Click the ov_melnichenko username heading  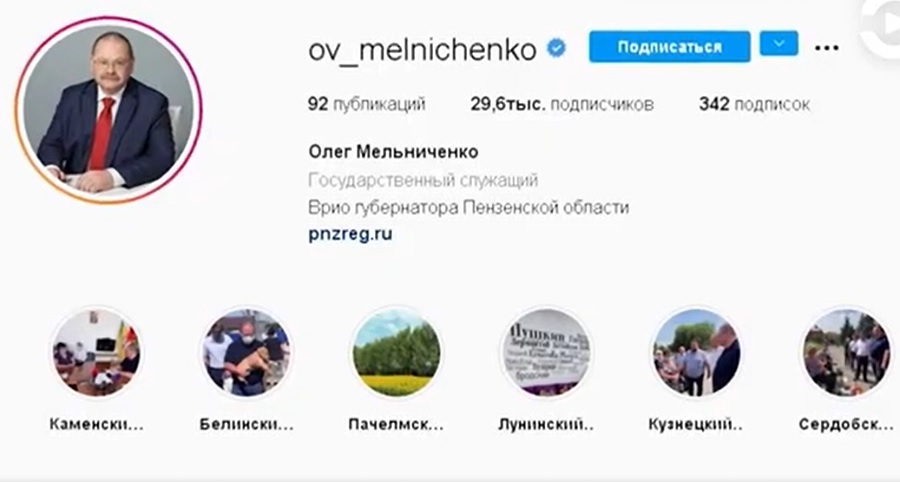coord(422,50)
